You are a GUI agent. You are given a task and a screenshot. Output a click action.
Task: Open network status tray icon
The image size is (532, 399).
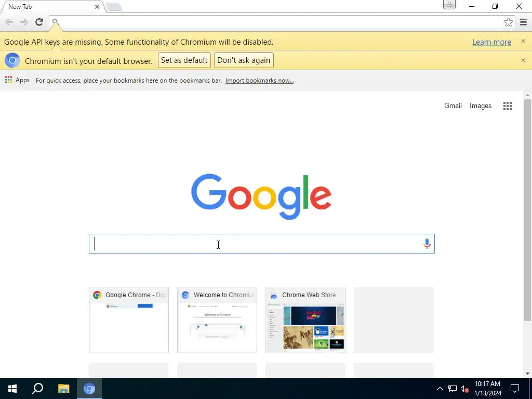pos(453,389)
